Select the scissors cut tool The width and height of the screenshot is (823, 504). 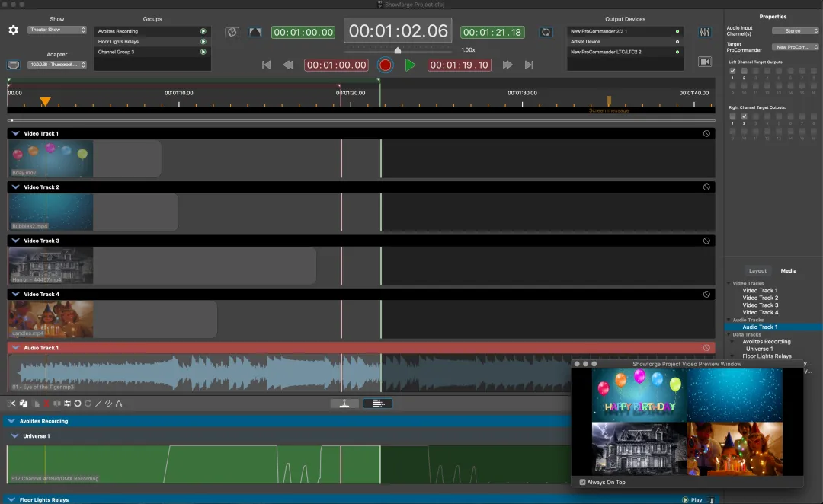[x=11, y=404]
